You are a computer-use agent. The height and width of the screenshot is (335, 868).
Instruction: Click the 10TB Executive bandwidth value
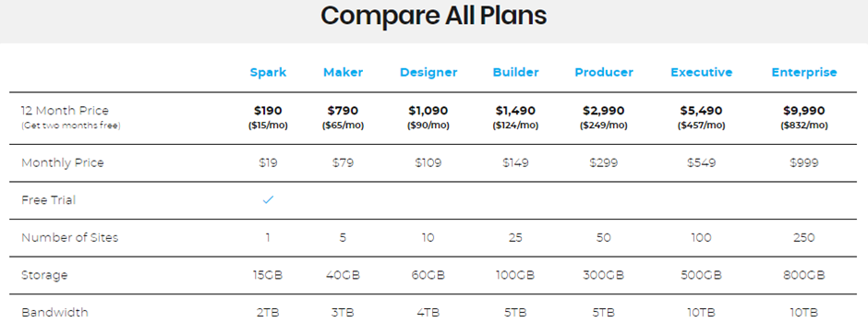702,313
